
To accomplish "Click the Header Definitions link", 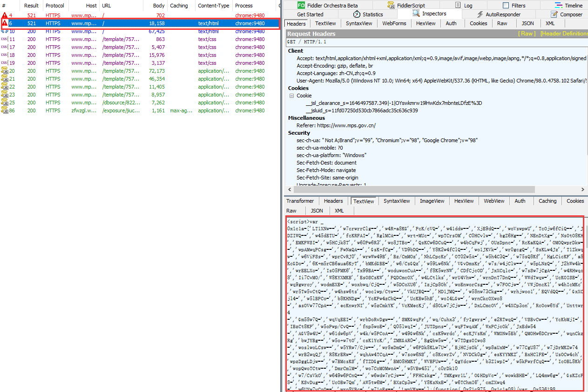I will (564, 34).
